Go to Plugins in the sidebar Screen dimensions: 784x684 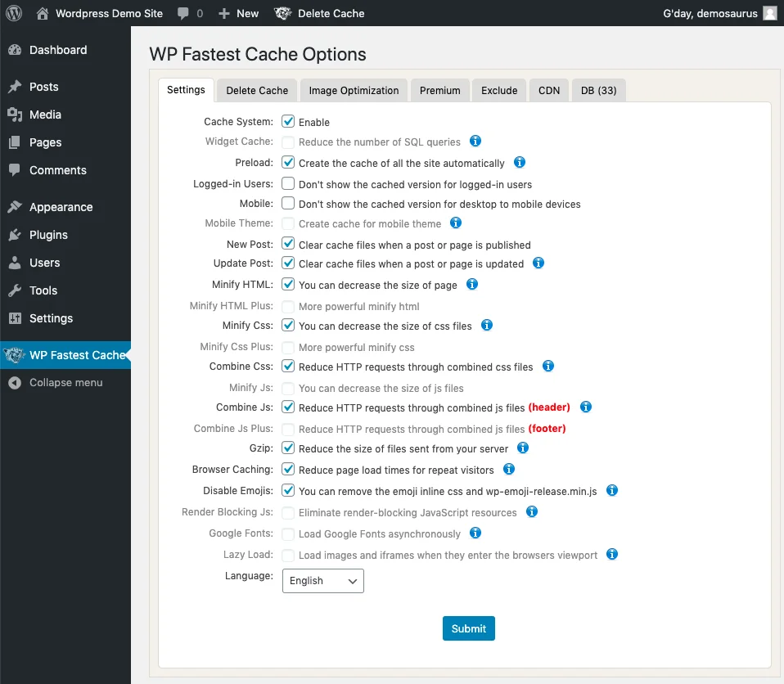(48, 235)
